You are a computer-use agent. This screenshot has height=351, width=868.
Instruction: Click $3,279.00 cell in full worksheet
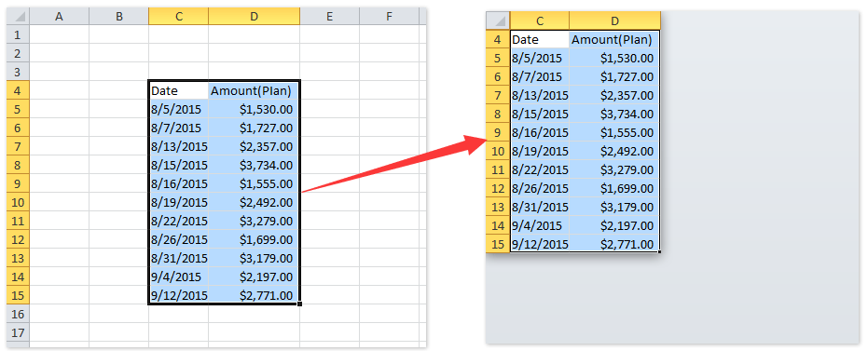(x=255, y=221)
